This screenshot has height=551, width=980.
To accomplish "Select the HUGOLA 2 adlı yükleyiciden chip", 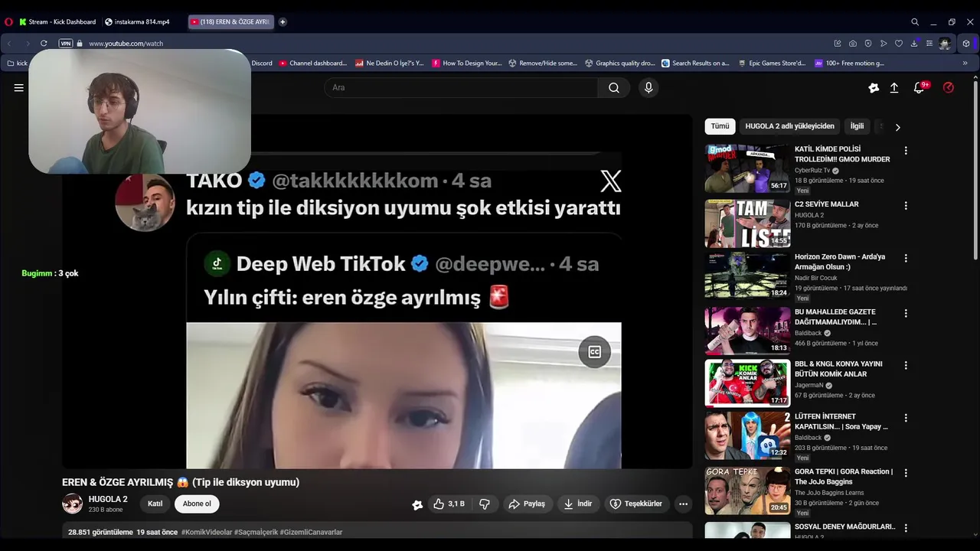I will 789,126.
